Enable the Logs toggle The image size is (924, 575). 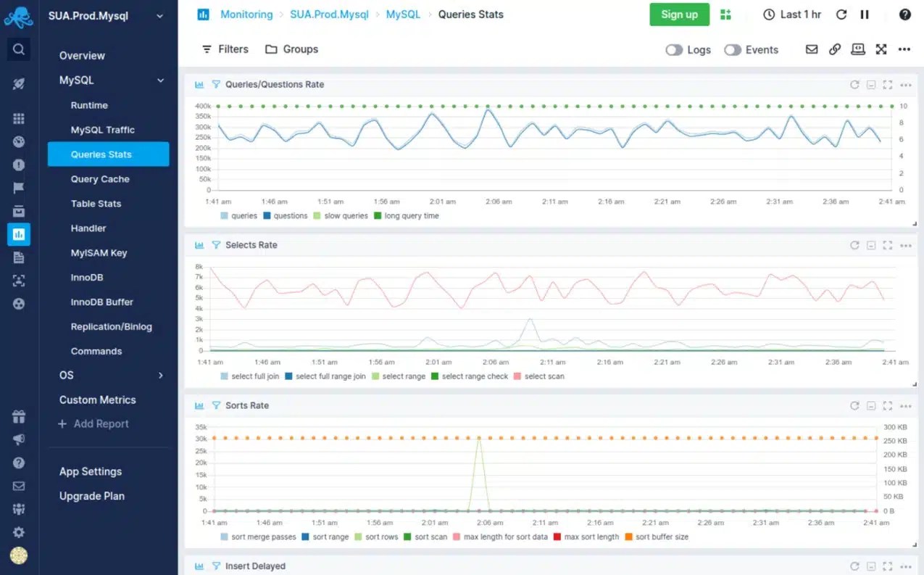[674, 49]
